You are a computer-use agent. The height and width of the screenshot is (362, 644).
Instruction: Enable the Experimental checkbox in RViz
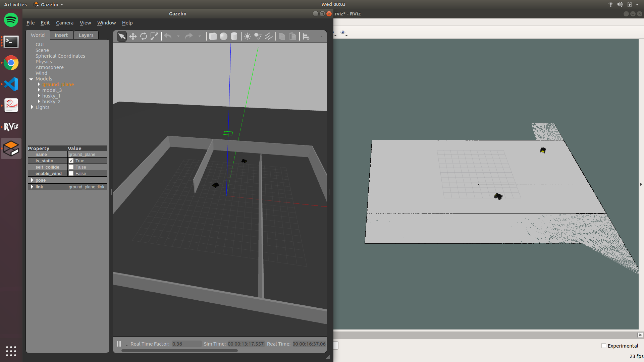click(604, 346)
